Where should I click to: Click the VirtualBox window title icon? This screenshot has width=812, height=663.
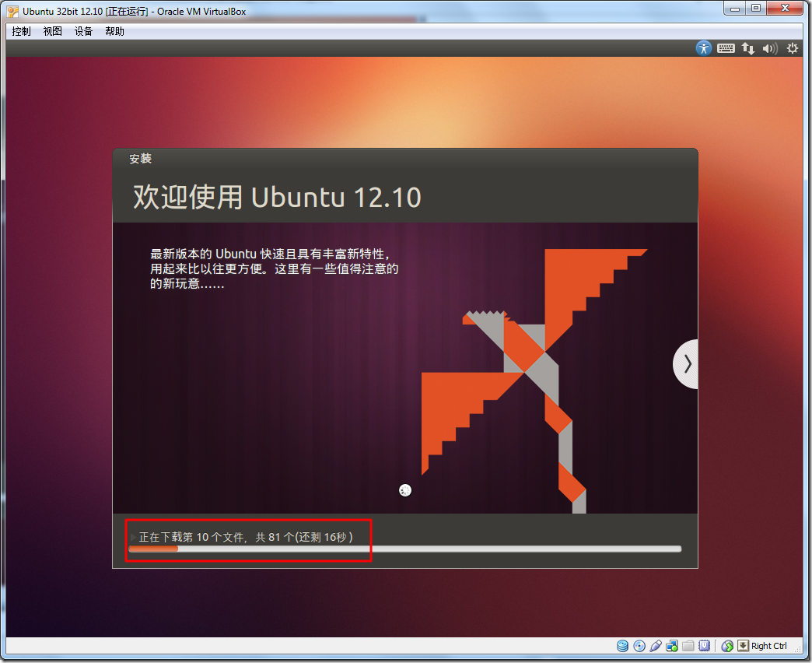[12, 12]
